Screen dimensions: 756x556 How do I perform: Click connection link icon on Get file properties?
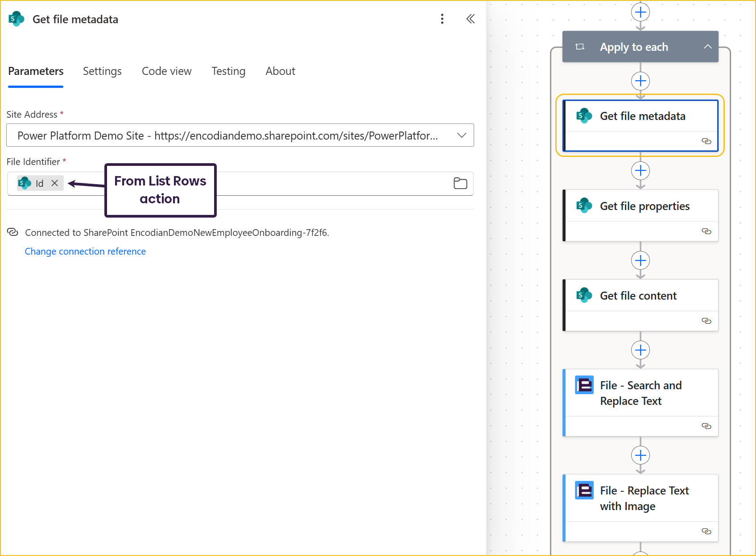tap(706, 231)
